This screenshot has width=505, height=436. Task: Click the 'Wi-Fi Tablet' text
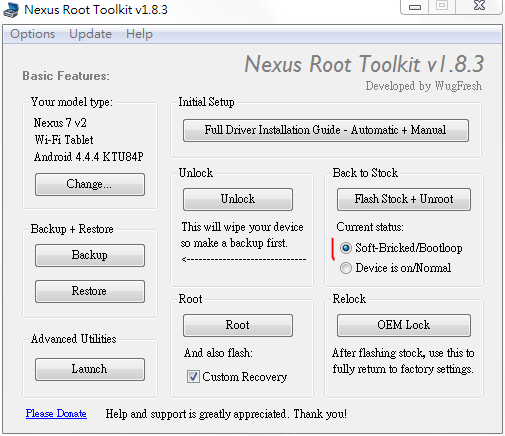(64, 140)
